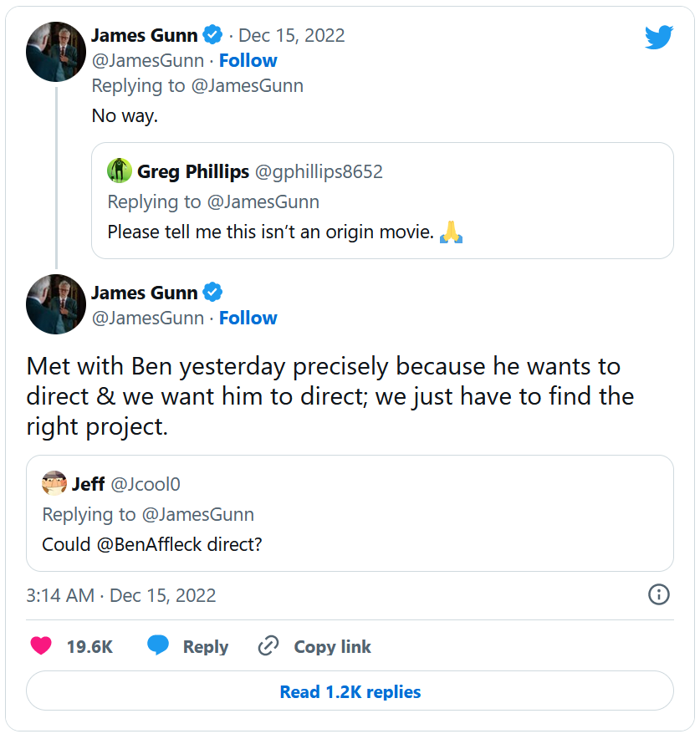Image resolution: width=700 pixels, height=739 pixels.
Task: Click the Twitter bird logo
Action: click(658, 37)
